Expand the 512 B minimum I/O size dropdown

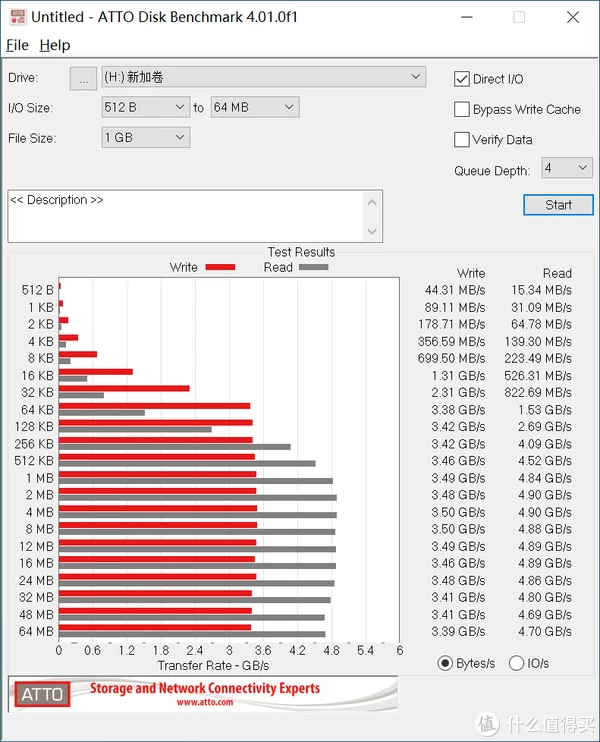click(146, 107)
